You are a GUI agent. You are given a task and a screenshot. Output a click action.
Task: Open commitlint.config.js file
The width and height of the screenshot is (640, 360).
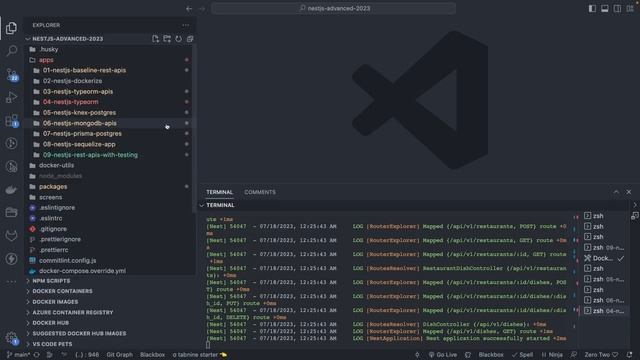pos(108,260)
